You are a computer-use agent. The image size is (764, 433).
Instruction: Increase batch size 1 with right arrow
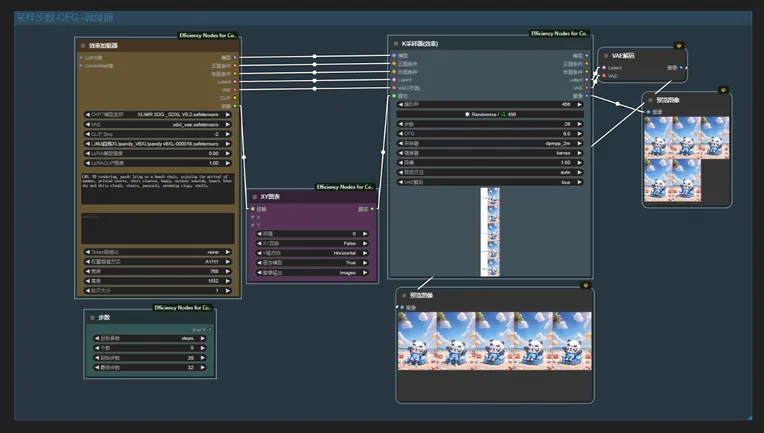point(228,291)
